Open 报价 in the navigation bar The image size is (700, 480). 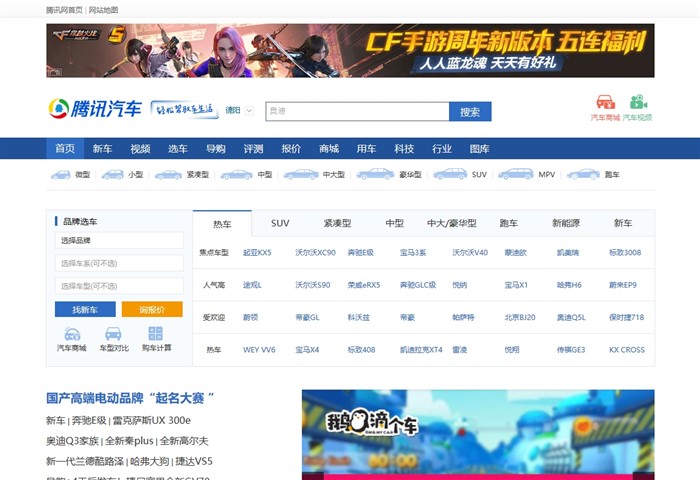coord(291,149)
